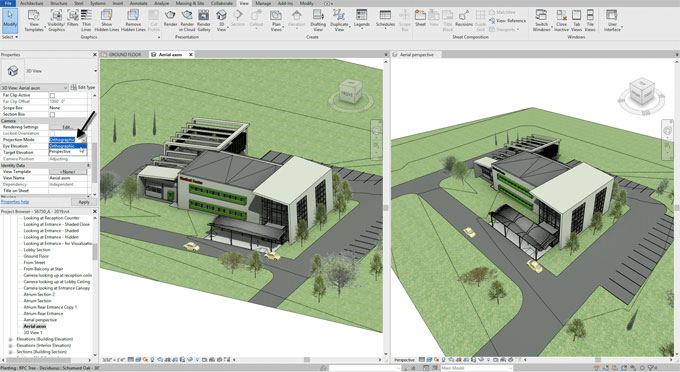The image size is (680, 372).
Task: Click the ViewCube in Aerial perspective view
Action: [642, 91]
